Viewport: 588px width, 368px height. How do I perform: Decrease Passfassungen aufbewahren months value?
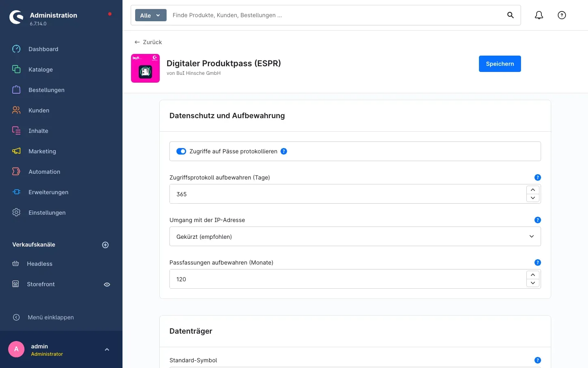click(533, 283)
